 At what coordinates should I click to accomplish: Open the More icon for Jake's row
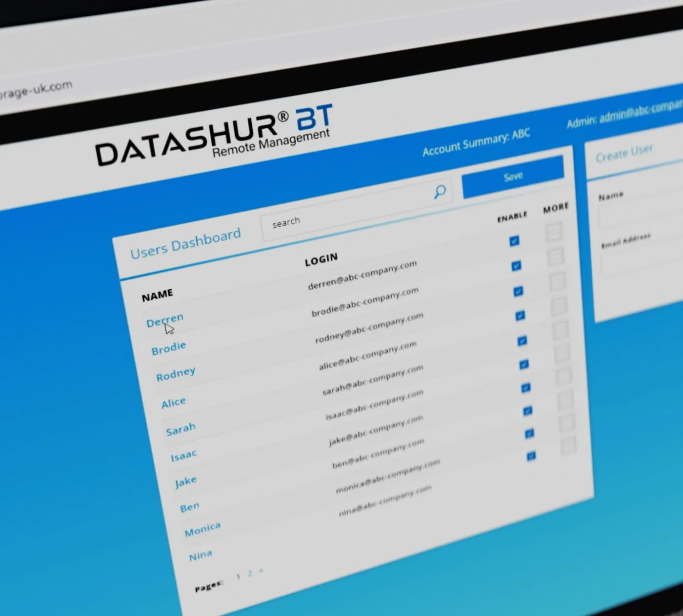coord(564,377)
